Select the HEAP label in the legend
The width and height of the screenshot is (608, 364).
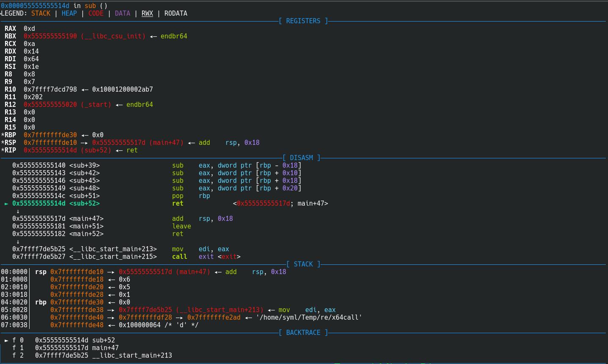pyautogui.click(x=69, y=14)
